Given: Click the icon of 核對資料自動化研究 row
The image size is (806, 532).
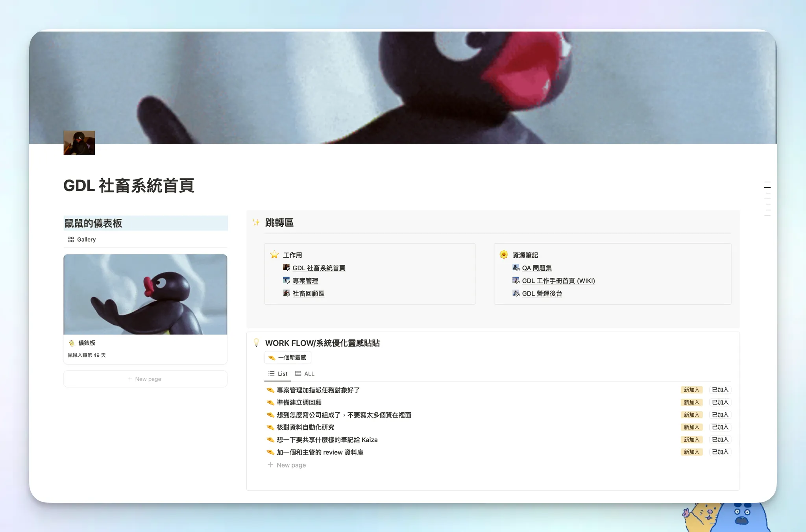Looking at the screenshot, I should (x=270, y=427).
